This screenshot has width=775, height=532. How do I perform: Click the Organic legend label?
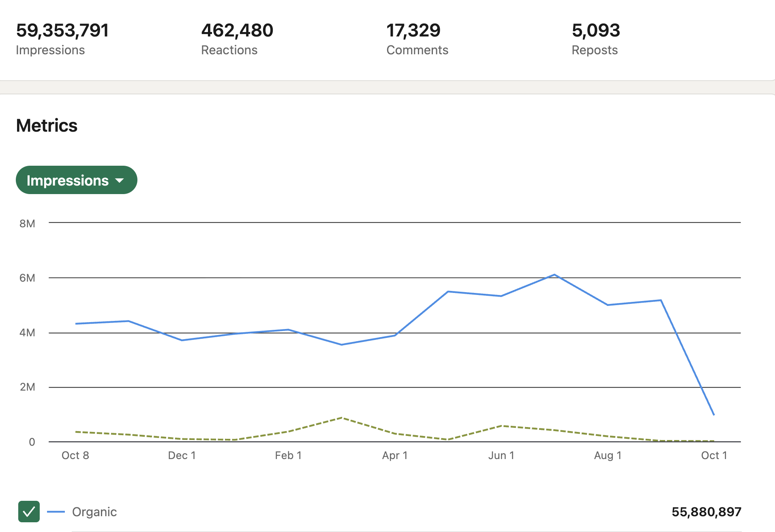(x=94, y=512)
